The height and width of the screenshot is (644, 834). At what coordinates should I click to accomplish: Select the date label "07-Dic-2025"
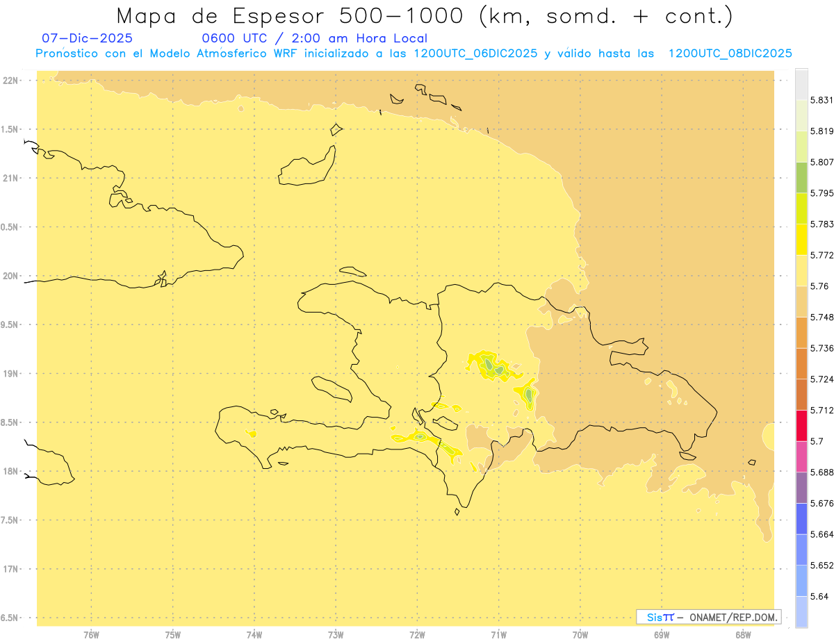[87, 38]
